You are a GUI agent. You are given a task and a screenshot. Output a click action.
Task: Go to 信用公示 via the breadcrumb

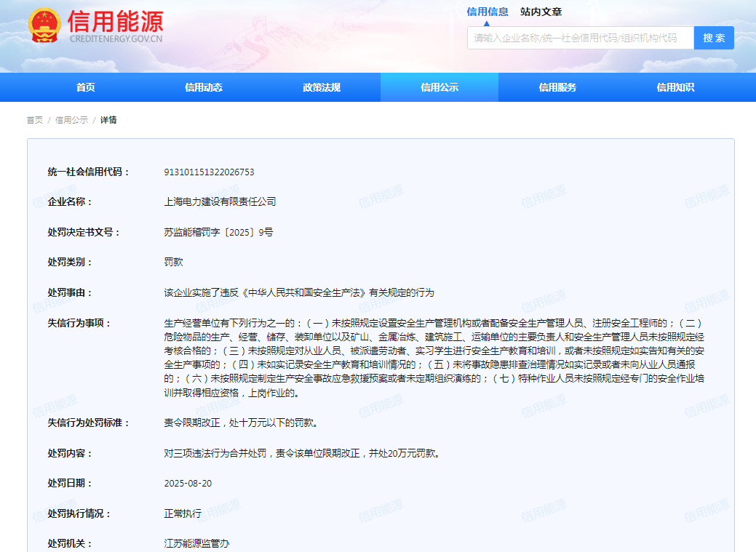71,120
